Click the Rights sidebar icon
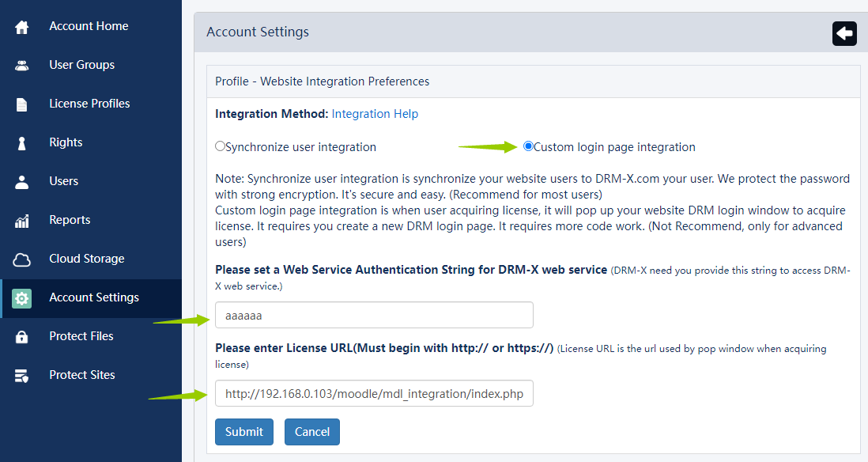868x462 pixels. [22, 143]
